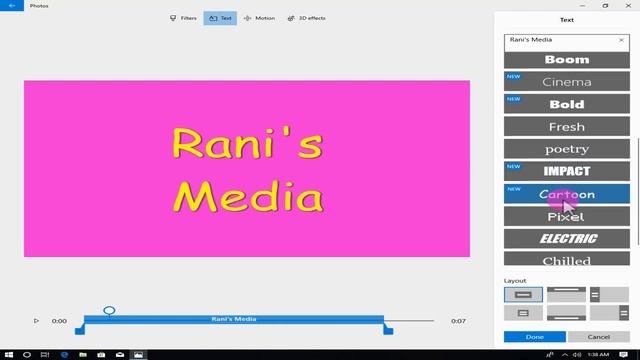
Task: Choose the poetry text style
Action: pos(567,149)
